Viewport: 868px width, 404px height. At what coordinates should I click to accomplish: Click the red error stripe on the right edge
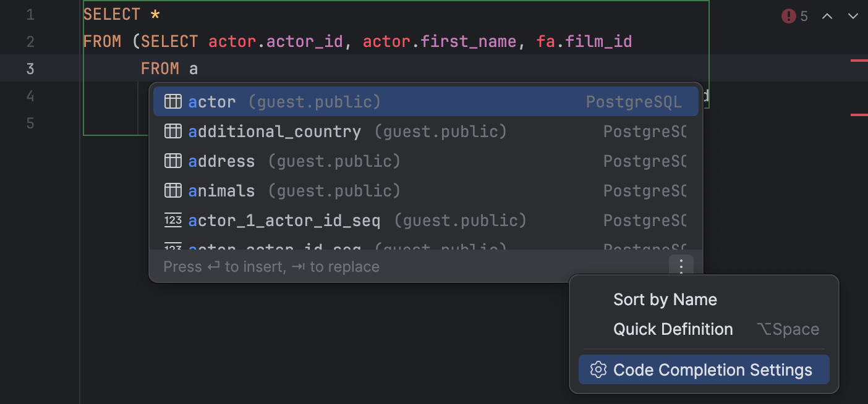(859, 61)
